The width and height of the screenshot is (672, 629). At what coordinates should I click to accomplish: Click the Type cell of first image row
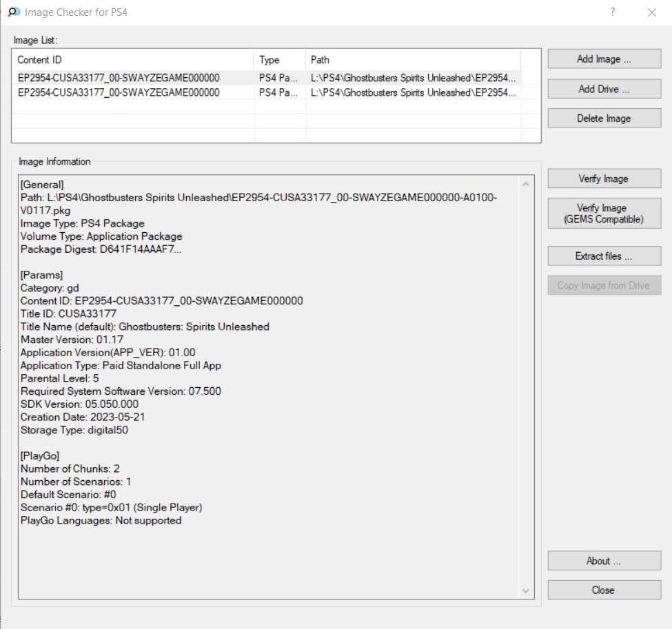coord(278,78)
